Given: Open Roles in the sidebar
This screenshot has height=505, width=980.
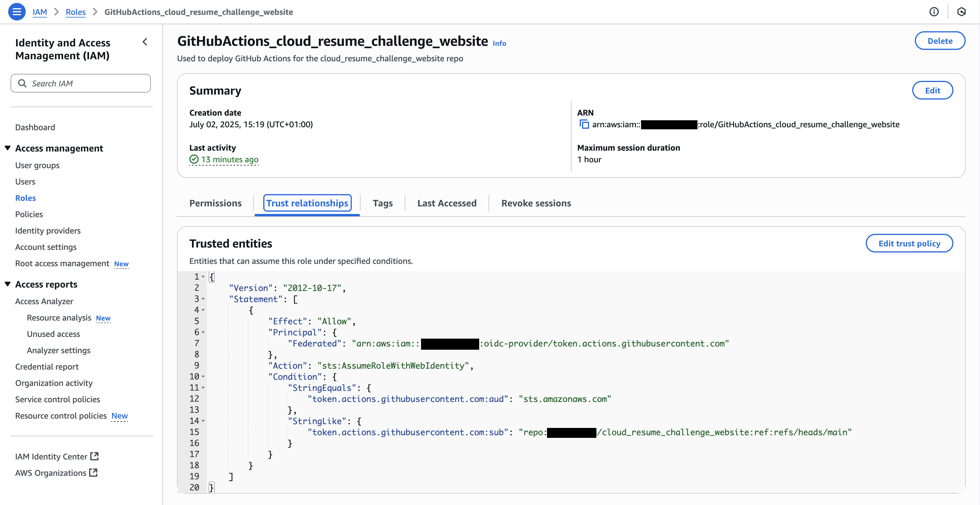Looking at the screenshot, I should 25,198.
